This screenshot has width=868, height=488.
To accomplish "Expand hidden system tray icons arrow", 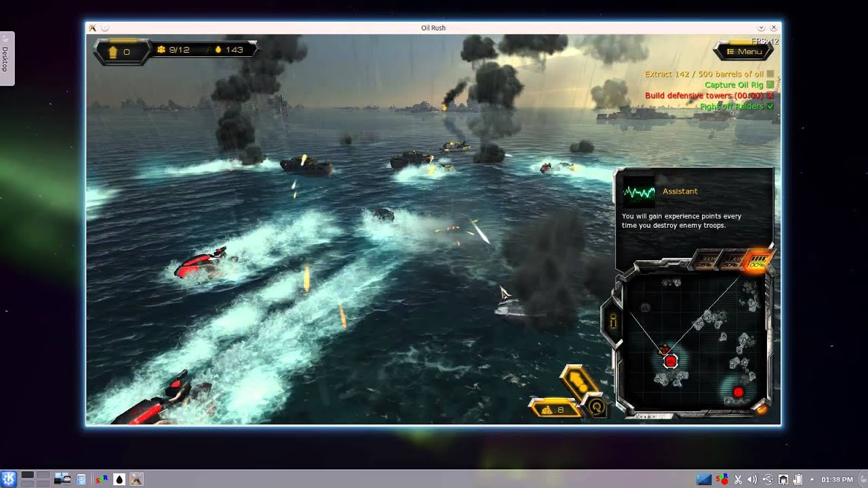I will tap(812, 479).
